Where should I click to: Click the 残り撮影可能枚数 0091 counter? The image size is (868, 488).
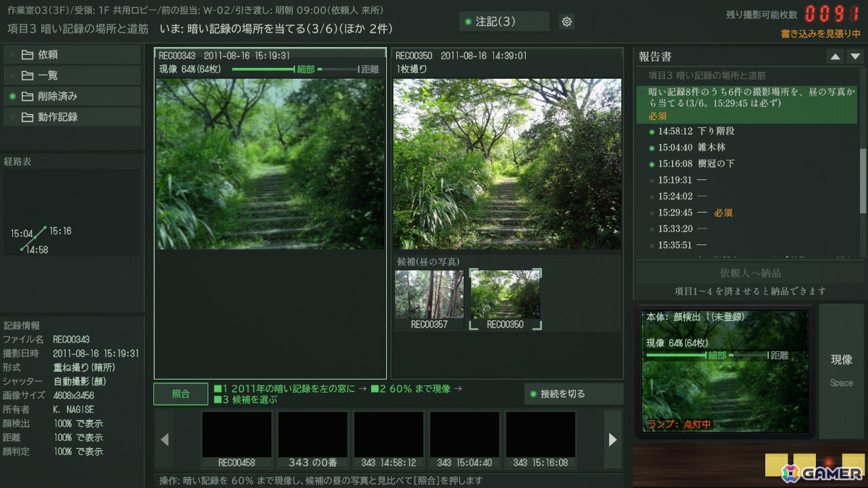click(831, 14)
